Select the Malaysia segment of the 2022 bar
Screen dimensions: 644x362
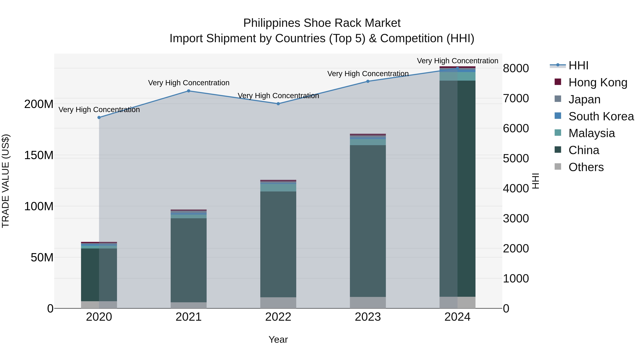[278, 188]
